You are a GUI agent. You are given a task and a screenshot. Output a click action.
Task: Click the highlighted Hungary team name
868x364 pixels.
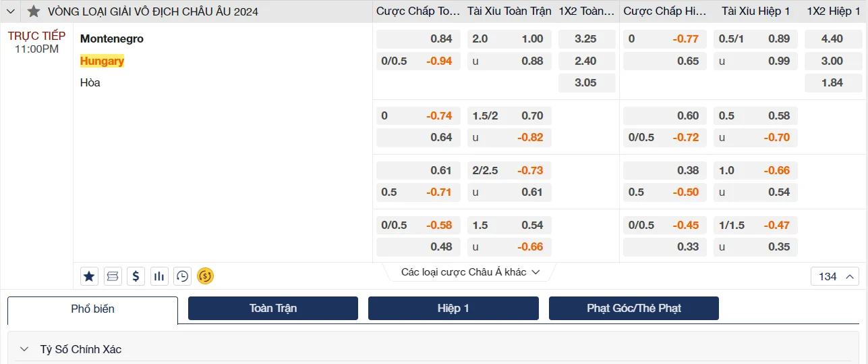pyautogui.click(x=103, y=61)
